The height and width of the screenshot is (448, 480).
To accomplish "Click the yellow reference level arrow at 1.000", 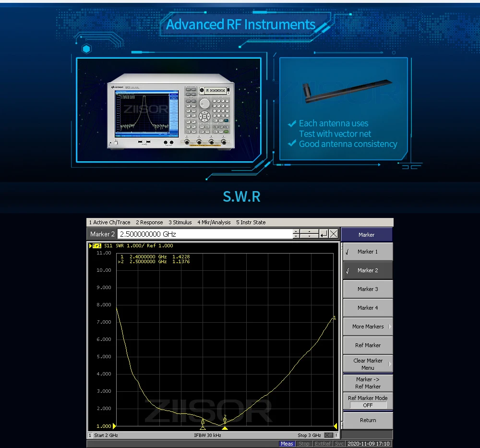I will (x=114, y=426).
